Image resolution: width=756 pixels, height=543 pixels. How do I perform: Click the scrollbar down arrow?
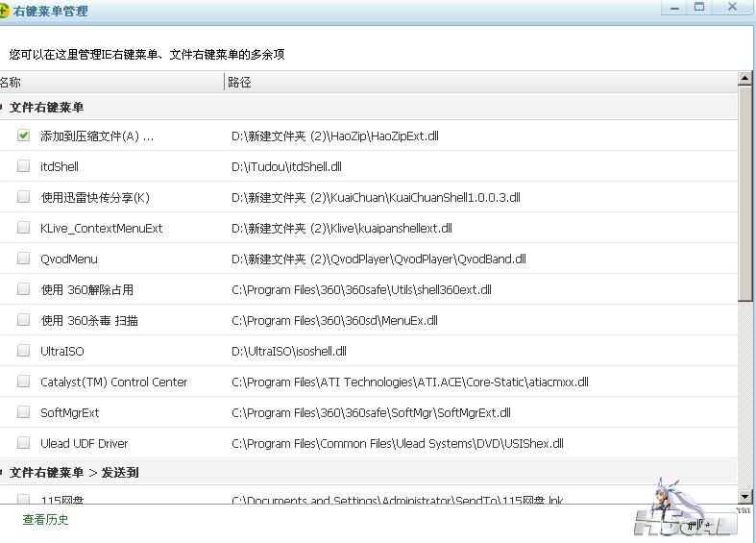[744, 496]
